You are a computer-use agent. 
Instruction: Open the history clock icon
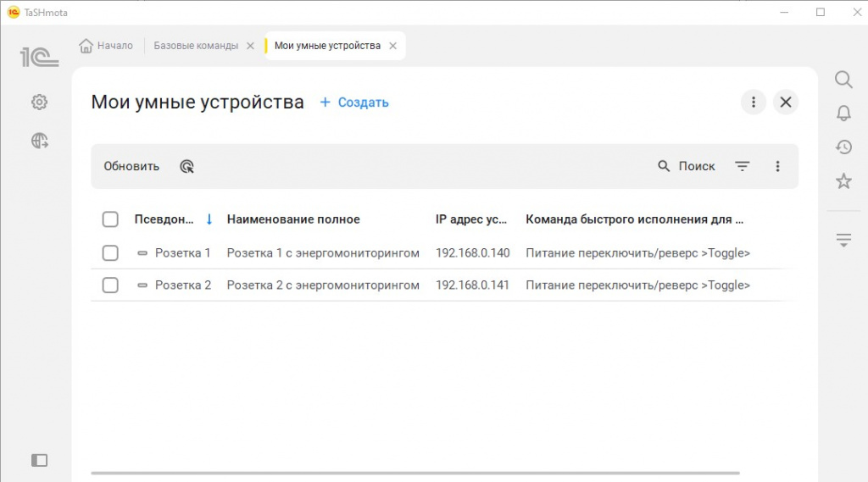pyautogui.click(x=843, y=147)
